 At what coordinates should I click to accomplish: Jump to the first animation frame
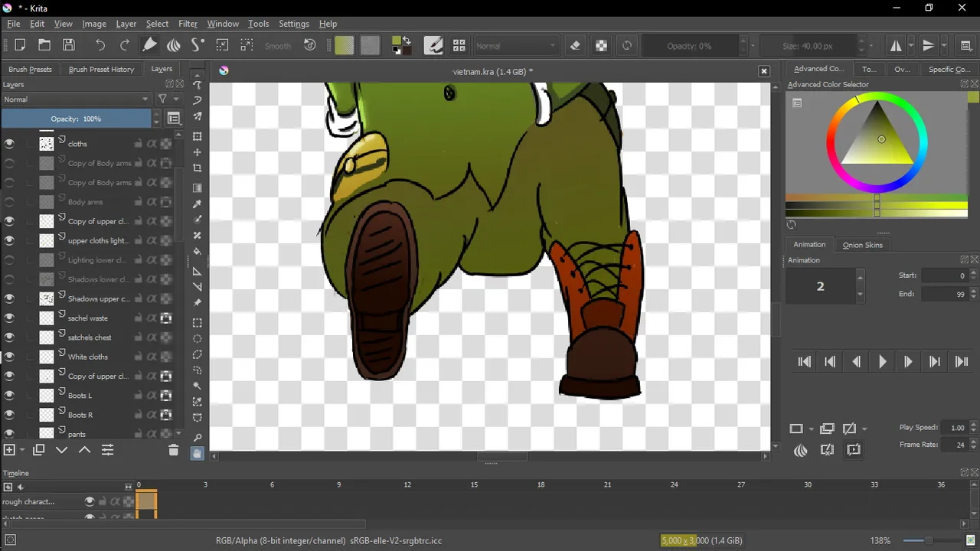click(x=805, y=362)
